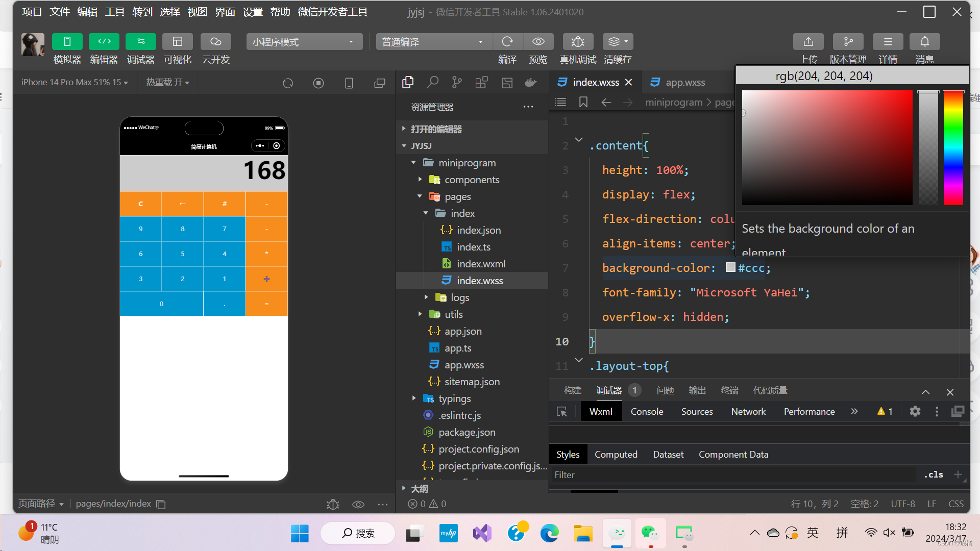Switch to the Console tab
The image size is (980, 551).
click(x=647, y=411)
